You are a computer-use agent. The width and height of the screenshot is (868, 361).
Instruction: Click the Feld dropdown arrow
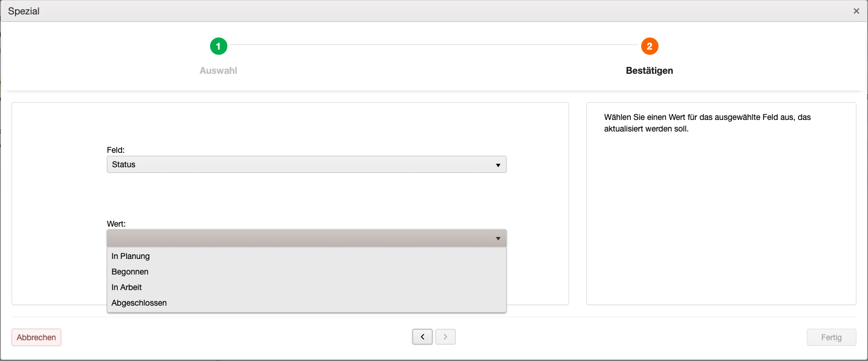tap(497, 165)
